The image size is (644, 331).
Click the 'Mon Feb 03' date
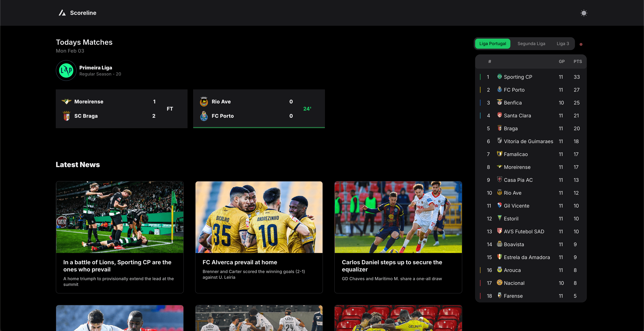(x=70, y=51)
